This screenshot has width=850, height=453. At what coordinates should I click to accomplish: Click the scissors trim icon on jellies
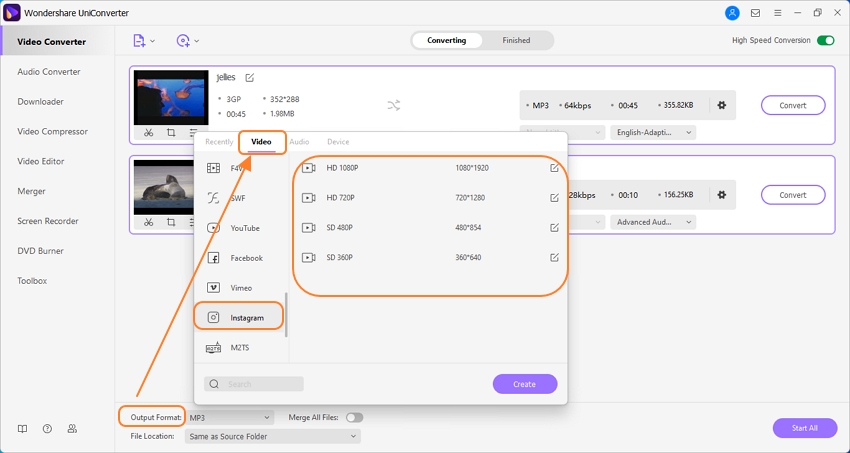[148, 133]
